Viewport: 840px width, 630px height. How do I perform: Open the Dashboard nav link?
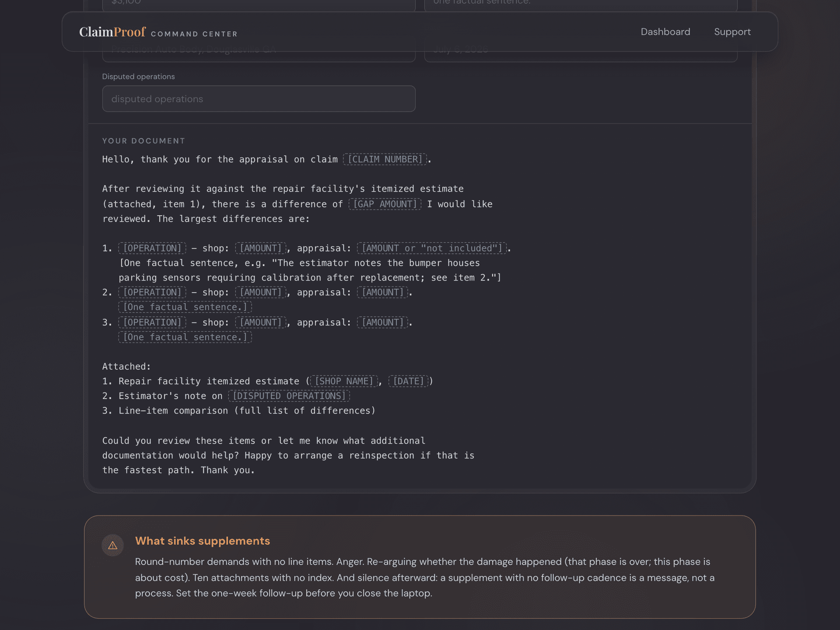[x=665, y=32]
